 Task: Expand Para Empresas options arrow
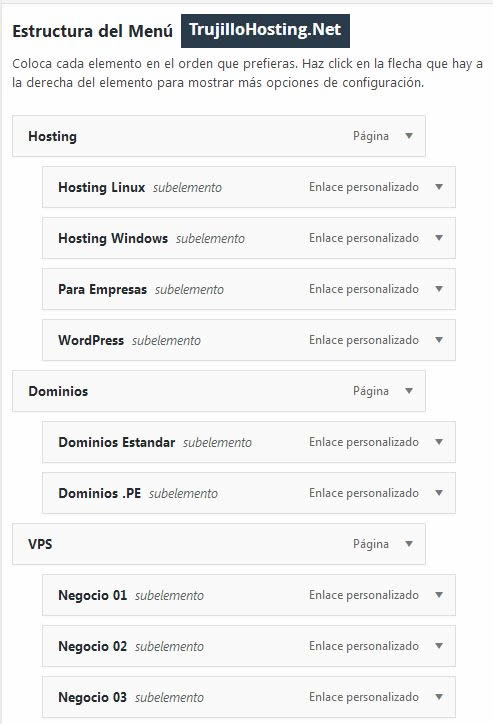pos(439,289)
